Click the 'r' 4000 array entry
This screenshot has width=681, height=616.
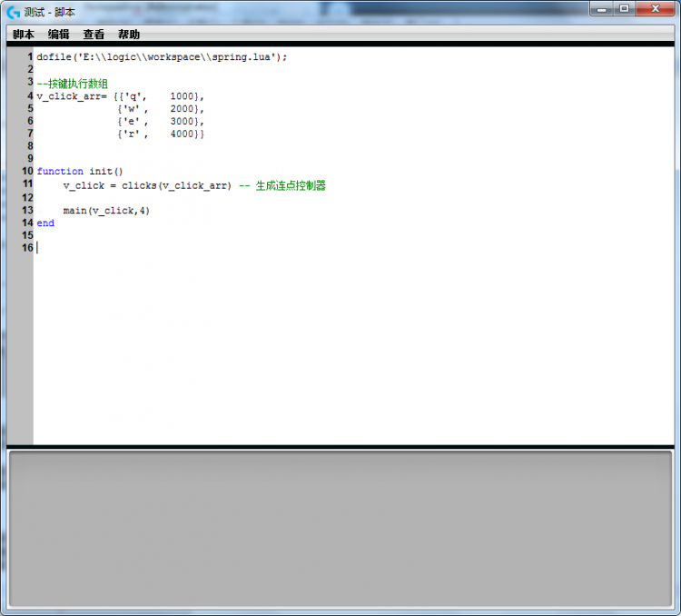[160, 134]
